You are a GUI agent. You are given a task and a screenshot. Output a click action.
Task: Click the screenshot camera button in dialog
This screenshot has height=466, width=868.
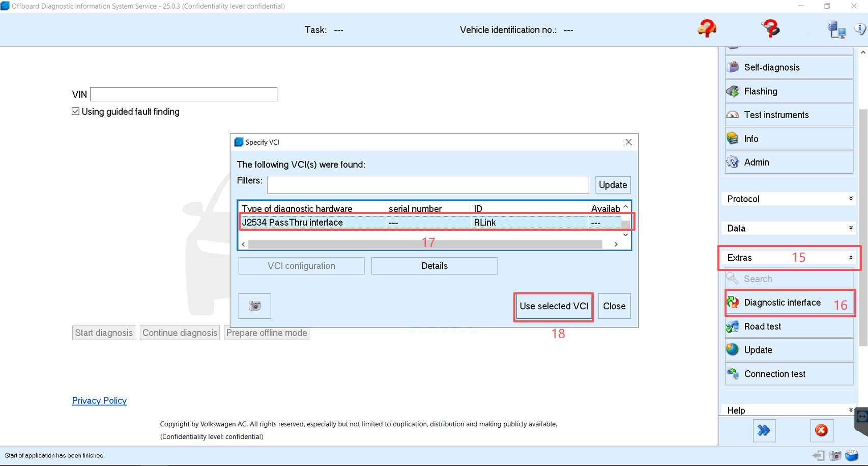click(254, 306)
